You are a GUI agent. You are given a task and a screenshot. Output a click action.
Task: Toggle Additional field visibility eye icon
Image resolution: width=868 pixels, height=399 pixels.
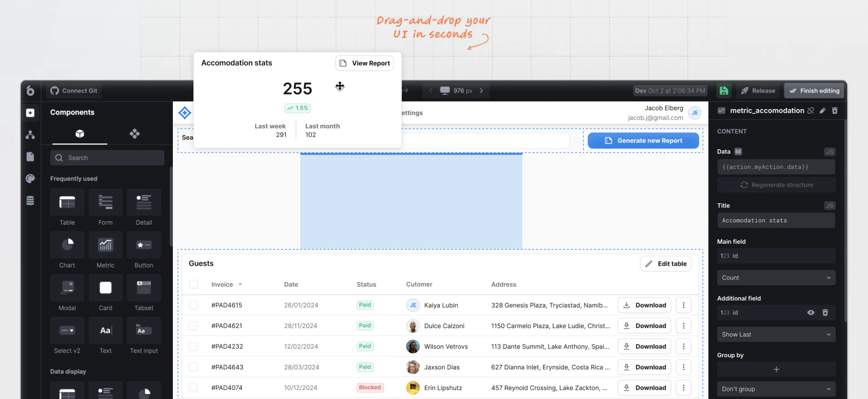tap(811, 313)
